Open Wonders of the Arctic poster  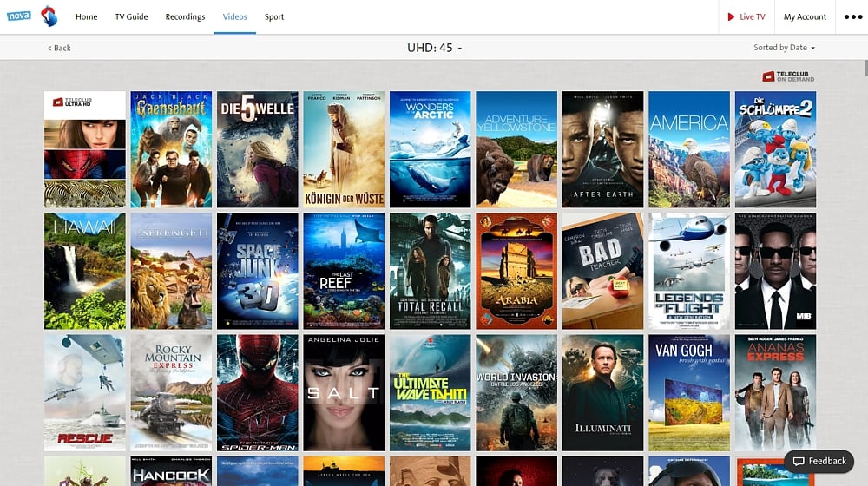[x=431, y=149]
